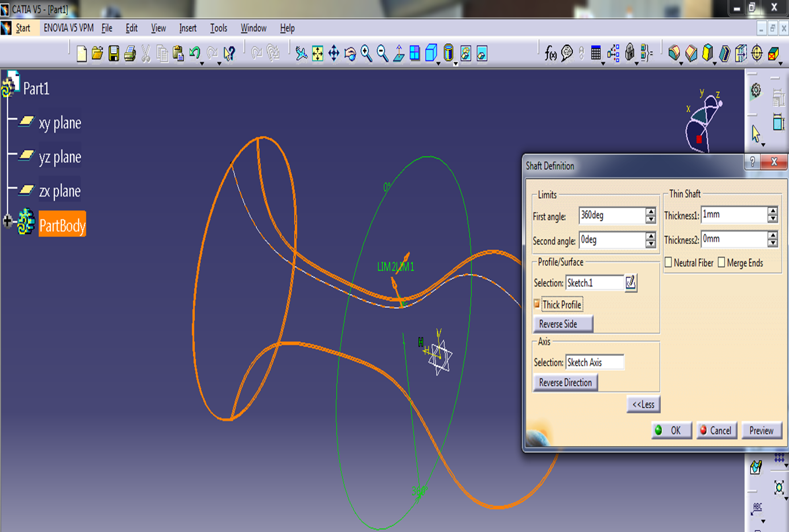Viewport: 789px width, 532px height.
Task: Click the Reverse Side button
Action: coord(563,324)
